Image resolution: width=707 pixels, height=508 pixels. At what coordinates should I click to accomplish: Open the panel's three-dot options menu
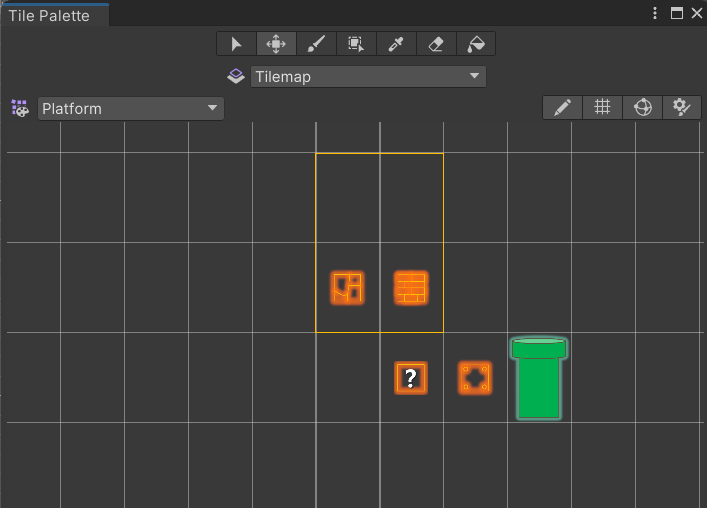click(x=655, y=13)
